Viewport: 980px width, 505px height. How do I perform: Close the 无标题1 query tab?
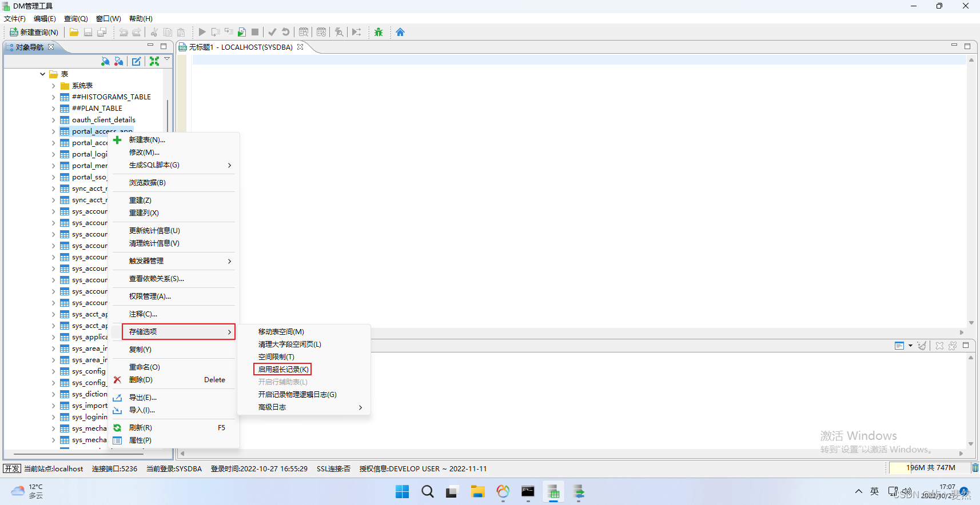(x=300, y=47)
